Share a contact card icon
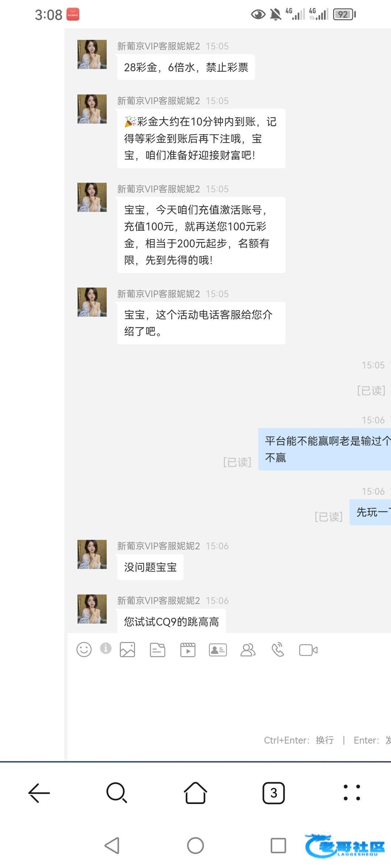This screenshot has height=868, width=391. click(x=218, y=650)
